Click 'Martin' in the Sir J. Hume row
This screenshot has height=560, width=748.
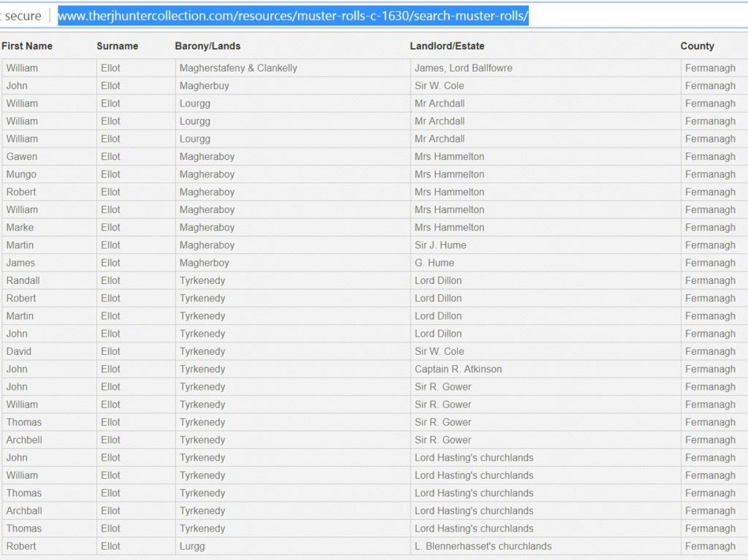[20, 245]
